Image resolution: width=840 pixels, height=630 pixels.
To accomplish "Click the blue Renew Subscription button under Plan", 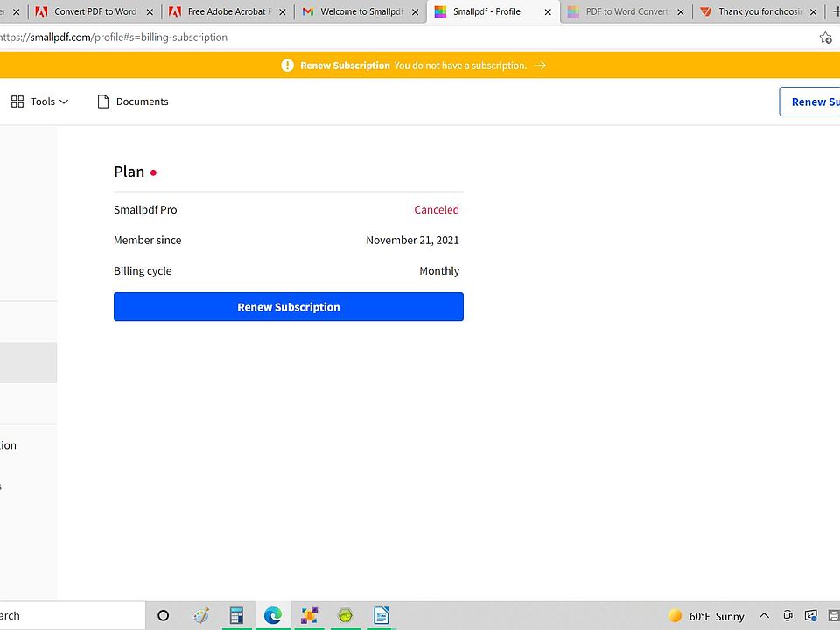I will click(x=288, y=307).
